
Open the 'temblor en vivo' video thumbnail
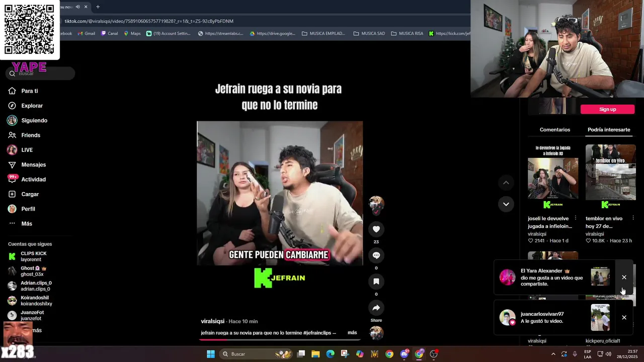click(610, 178)
